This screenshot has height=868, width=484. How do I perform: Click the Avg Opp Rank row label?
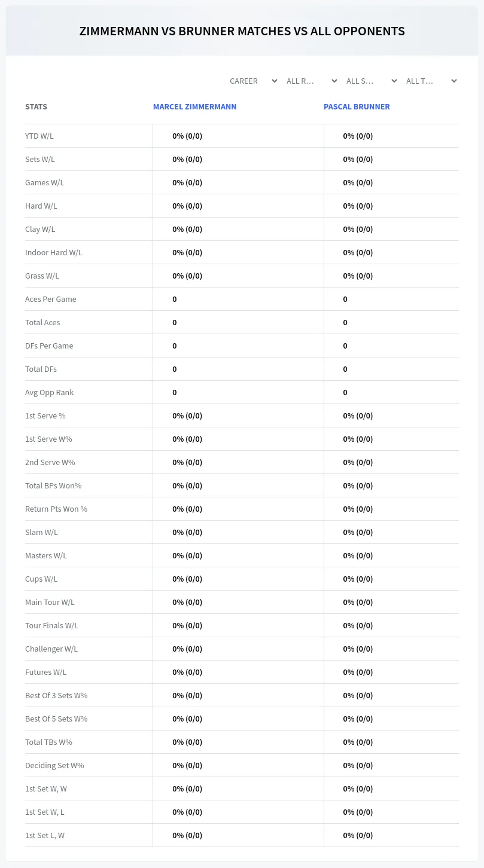[x=49, y=392]
